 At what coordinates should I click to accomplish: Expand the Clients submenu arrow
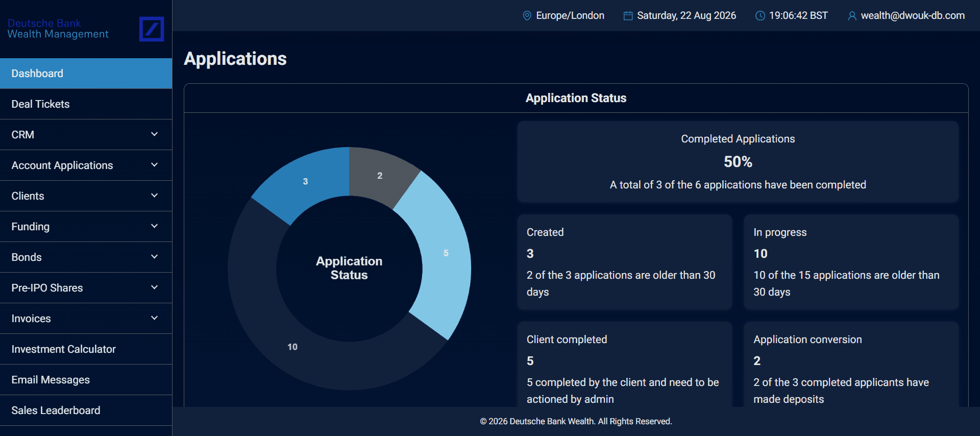click(155, 196)
